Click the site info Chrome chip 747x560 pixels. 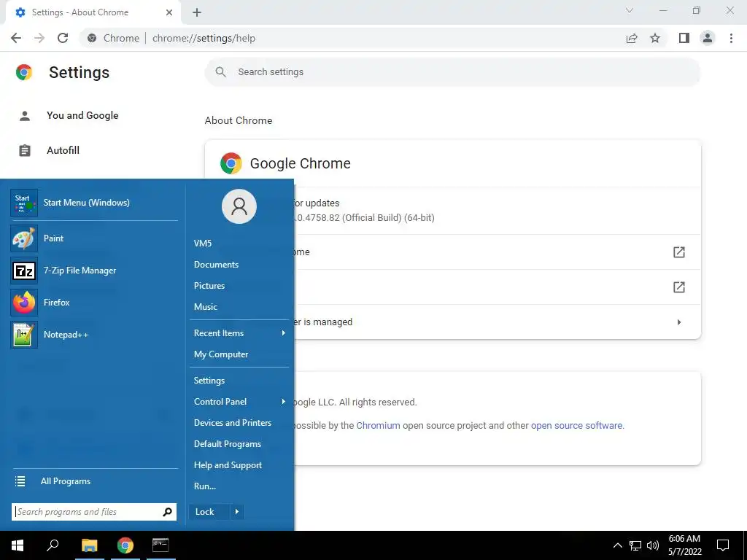click(115, 38)
